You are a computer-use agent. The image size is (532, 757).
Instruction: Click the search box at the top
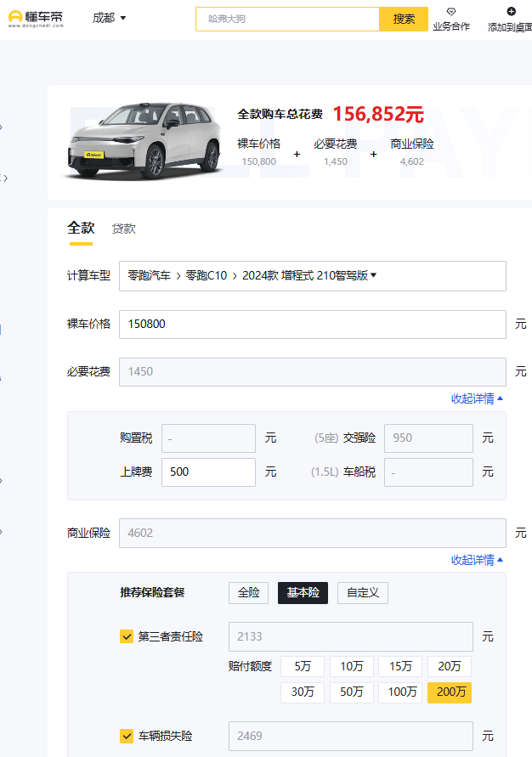click(x=287, y=19)
